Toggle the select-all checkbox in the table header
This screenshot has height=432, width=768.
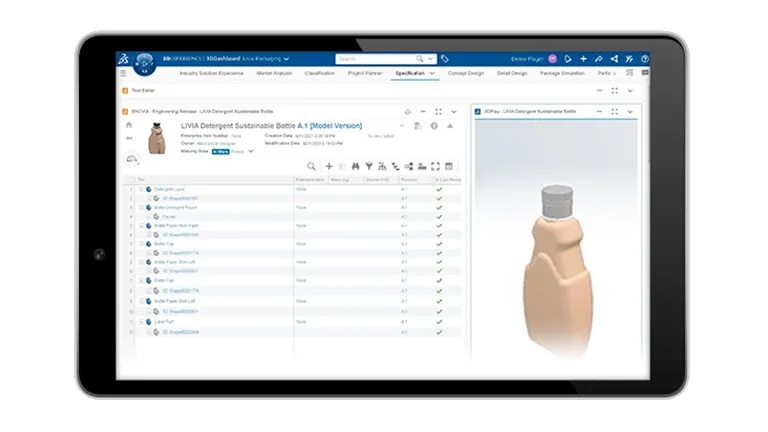click(x=130, y=180)
